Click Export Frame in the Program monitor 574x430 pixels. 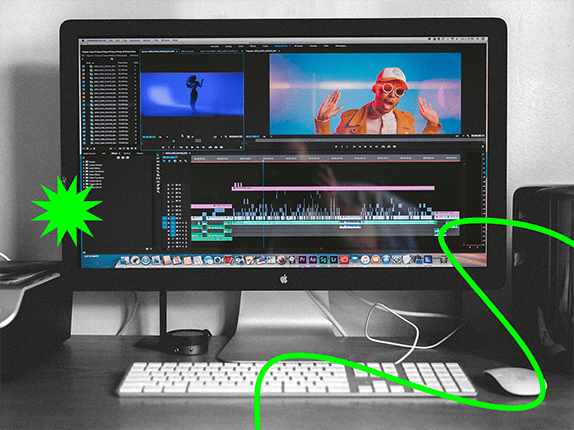pyautogui.click(x=394, y=146)
